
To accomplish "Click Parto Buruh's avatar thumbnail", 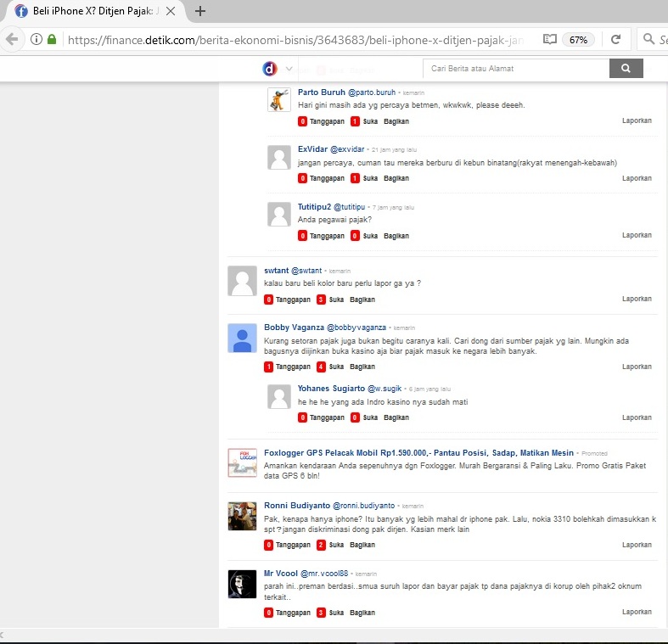I will tap(279, 100).
